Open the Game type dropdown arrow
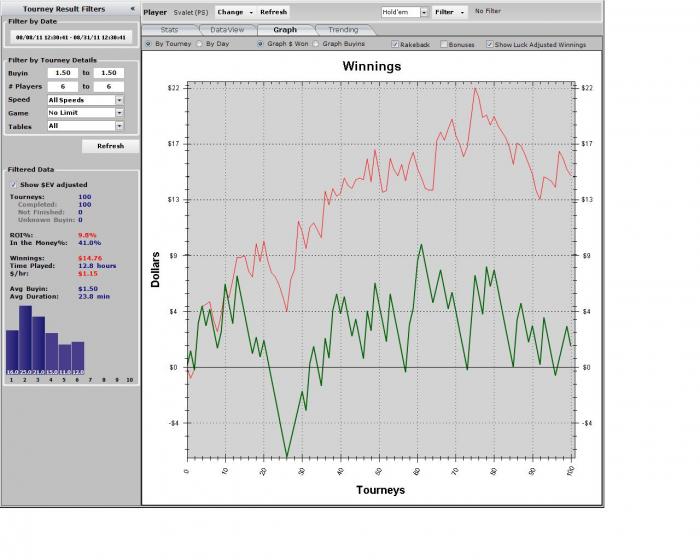 [x=119, y=113]
